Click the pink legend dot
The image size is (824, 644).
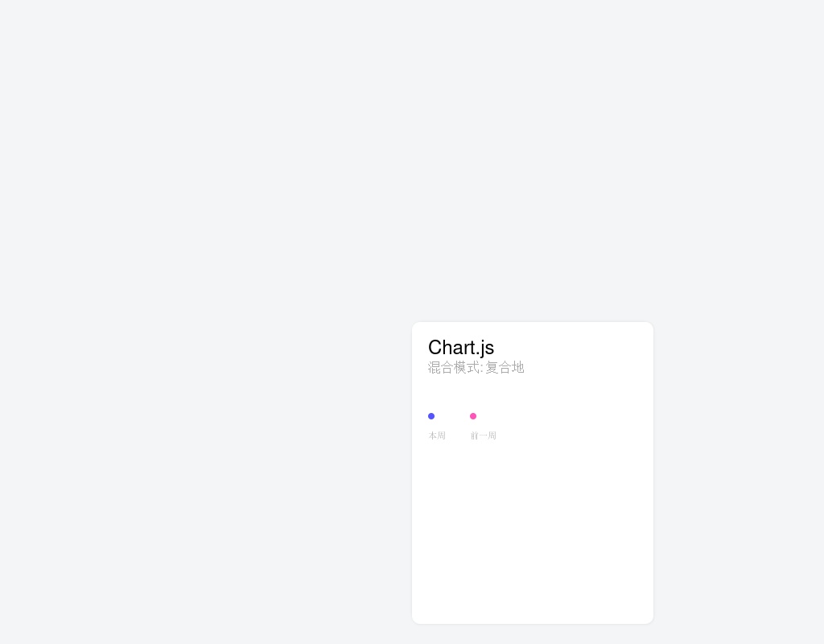(x=473, y=416)
